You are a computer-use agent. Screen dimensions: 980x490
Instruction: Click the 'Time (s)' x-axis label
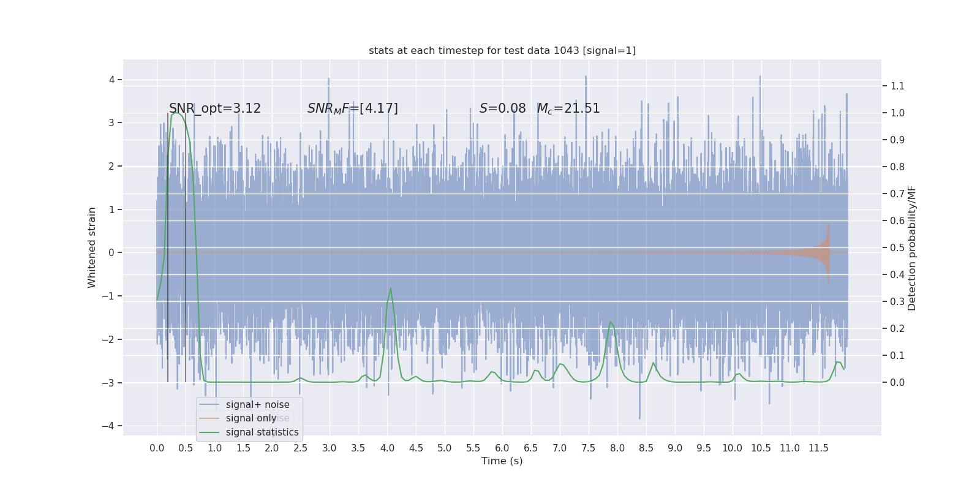502,461
